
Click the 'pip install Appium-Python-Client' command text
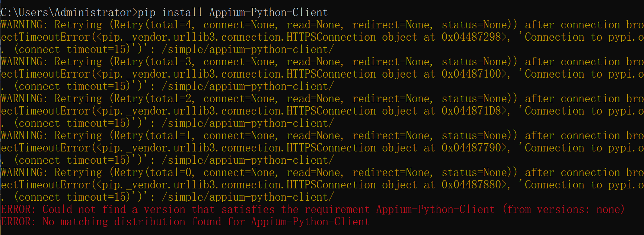pyautogui.click(x=233, y=13)
